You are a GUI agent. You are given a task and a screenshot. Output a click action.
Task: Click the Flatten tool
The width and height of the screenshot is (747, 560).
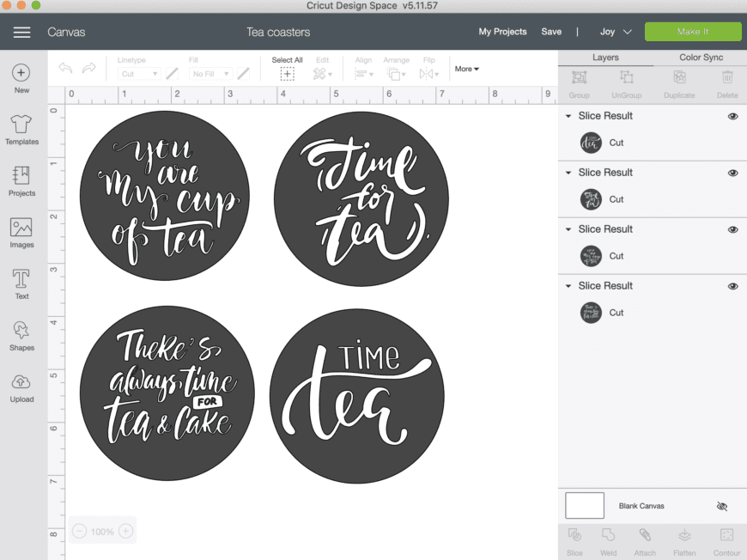(684, 542)
